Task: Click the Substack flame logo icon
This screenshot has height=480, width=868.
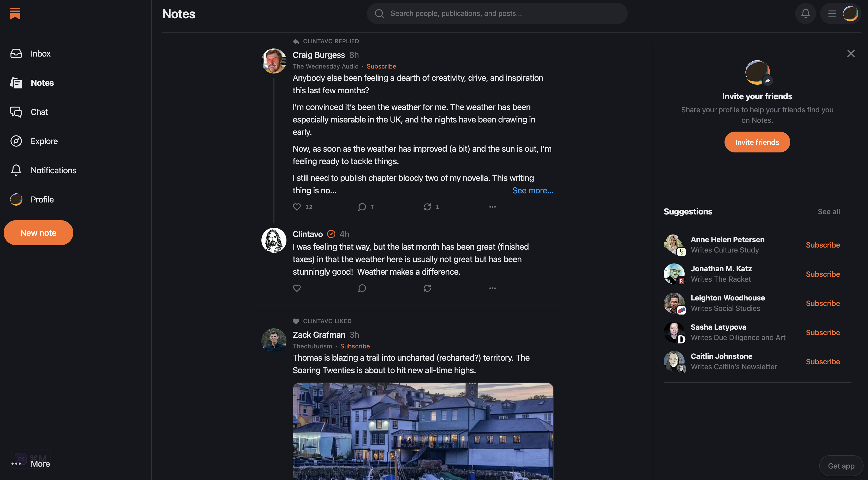Action: (x=15, y=14)
